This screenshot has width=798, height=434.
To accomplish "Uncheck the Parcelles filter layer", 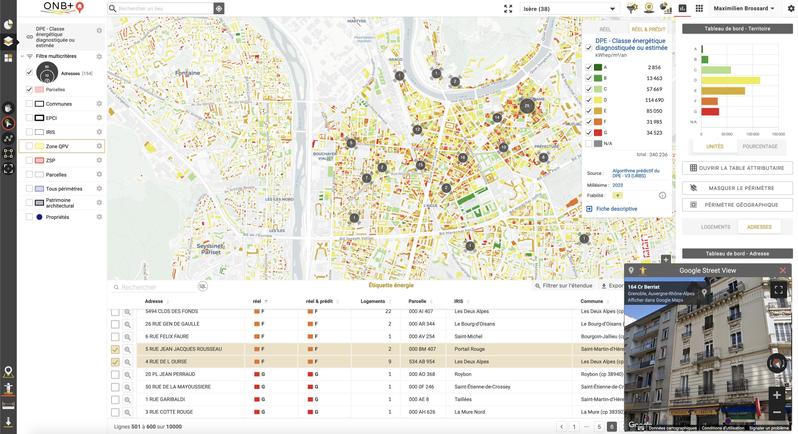I will tap(28, 89).
